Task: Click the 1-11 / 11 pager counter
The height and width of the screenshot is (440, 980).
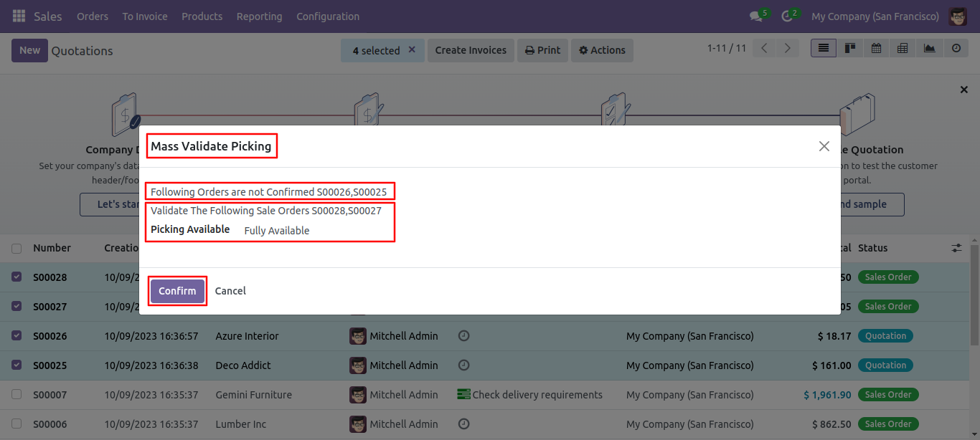Action: [727, 48]
